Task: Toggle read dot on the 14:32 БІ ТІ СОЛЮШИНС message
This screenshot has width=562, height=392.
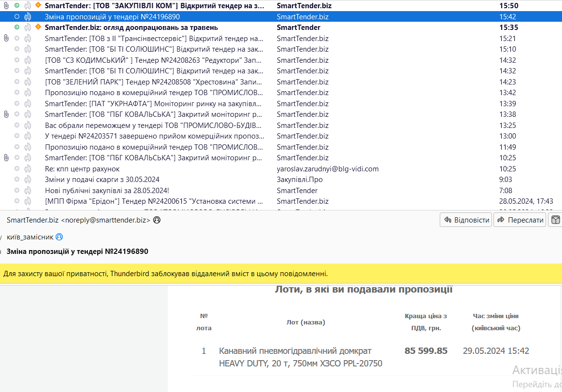Action: coord(17,71)
